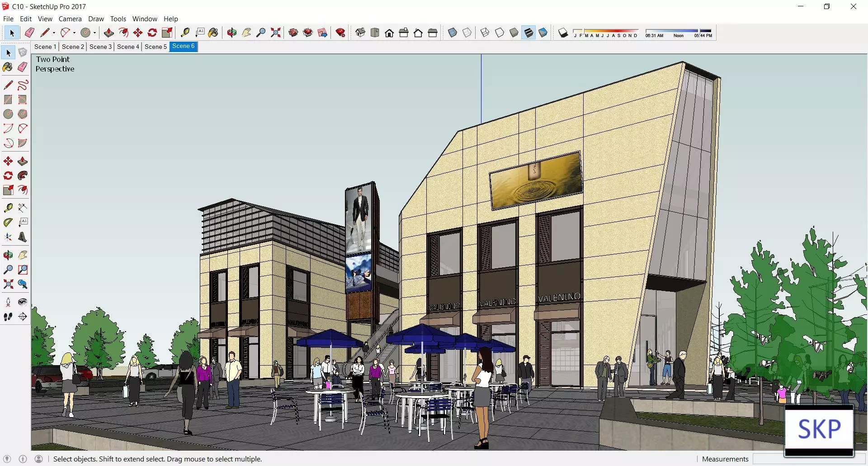Switch to Scene 5 tab
The image size is (868, 466).
156,47
